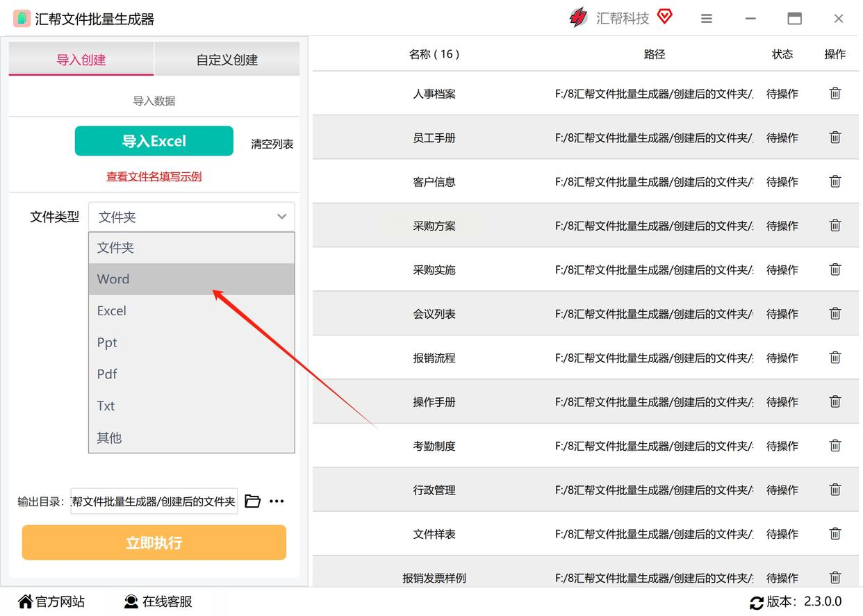The image size is (863, 616).
Task: Select the 行政管理 name cell
Action: [434, 490]
